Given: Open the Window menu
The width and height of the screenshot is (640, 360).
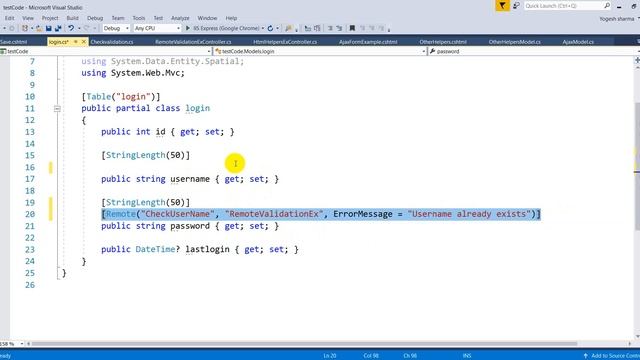Looking at the screenshot, I should pyautogui.click(x=207, y=18).
